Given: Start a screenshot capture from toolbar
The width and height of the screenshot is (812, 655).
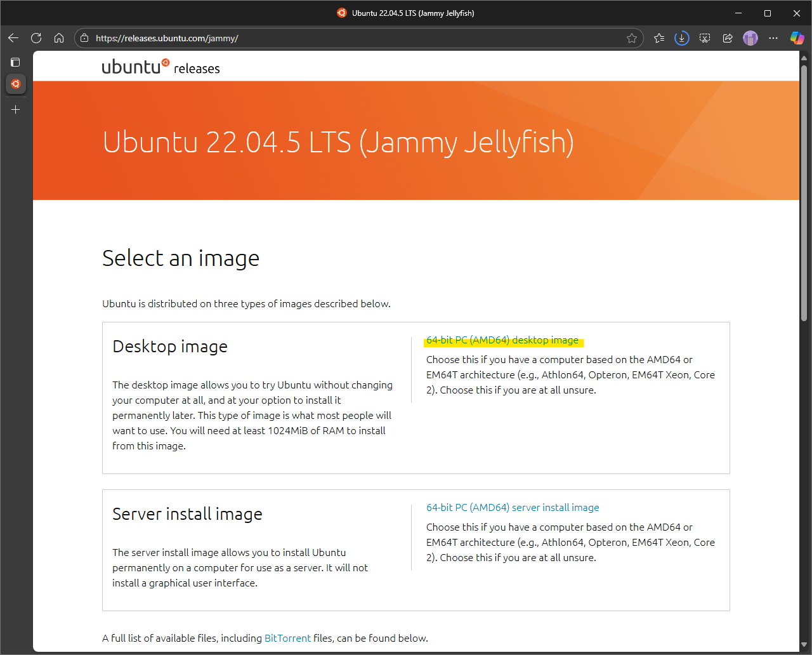Looking at the screenshot, I should (705, 38).
